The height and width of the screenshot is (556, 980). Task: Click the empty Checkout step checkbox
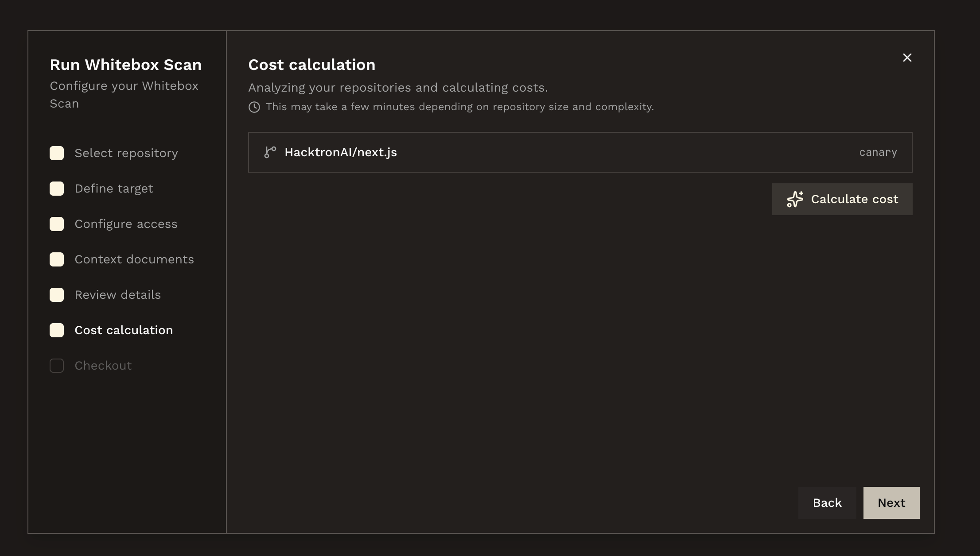(57, 366)
